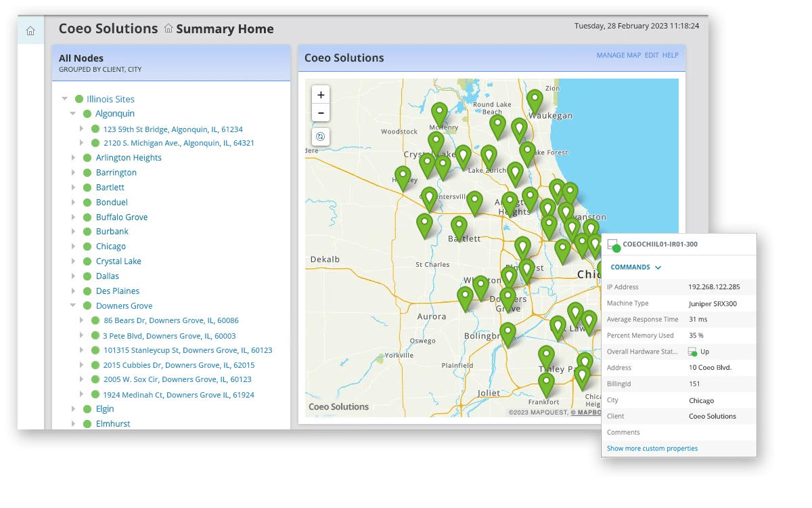This screenshot has width=812, height=508.
Task: Open the Summary Home breadcrumb
Action: pyautogui.click(x=225, y=29)
